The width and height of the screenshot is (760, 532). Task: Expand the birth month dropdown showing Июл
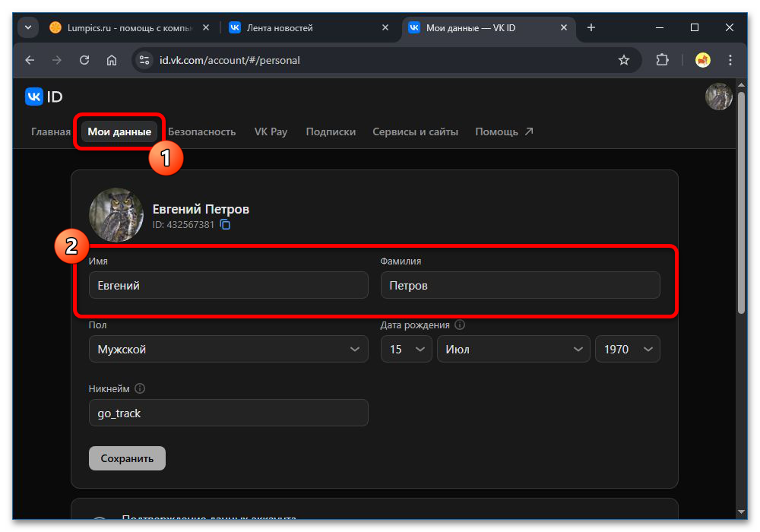point(513,349)
